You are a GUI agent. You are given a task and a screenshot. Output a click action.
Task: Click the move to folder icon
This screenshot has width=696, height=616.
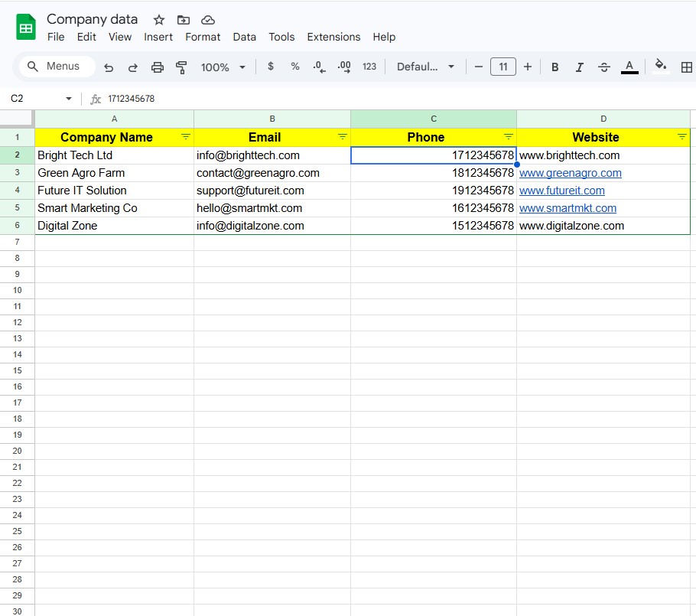183,20
